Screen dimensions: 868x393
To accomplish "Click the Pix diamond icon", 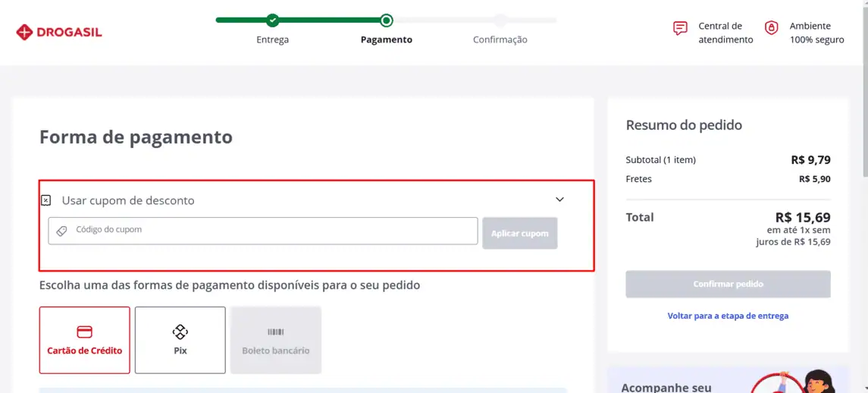I will click(x=180, y=332).
